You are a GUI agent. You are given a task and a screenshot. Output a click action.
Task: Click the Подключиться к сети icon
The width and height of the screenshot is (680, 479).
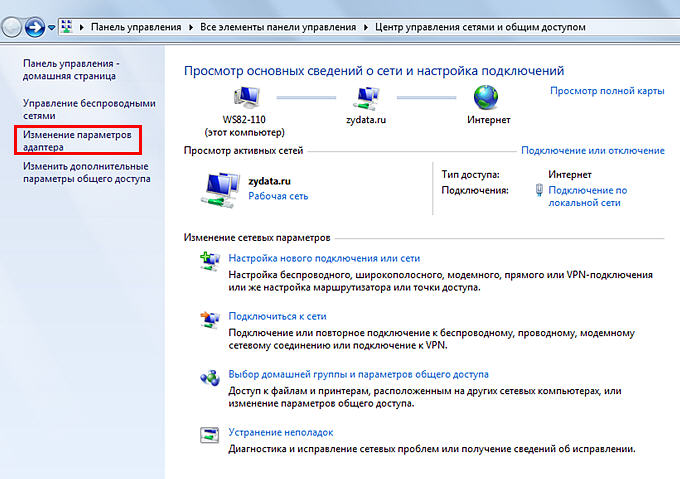point(210,319)
